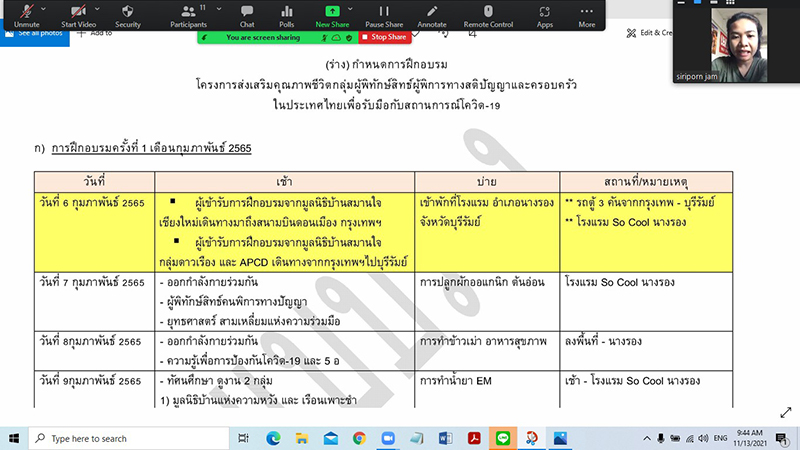Screen dimensions: 800x450
Task: Switch the Zoom video panel to grid view
Action: [730, 3]
